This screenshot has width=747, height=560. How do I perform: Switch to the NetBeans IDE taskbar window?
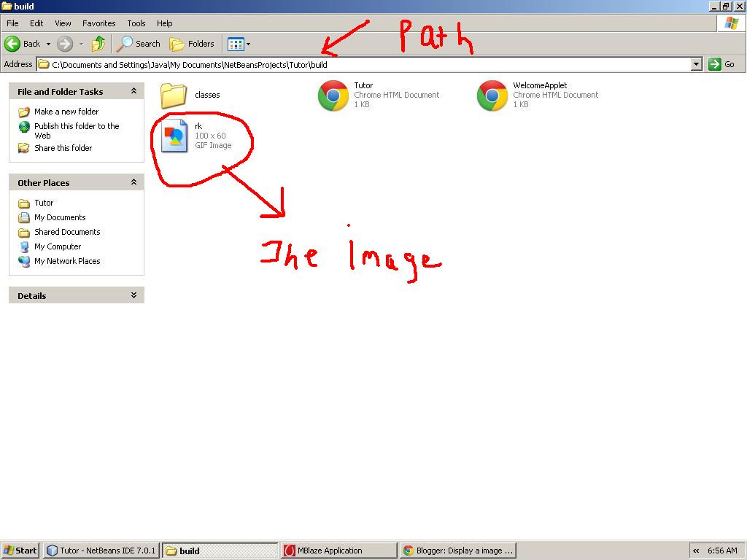coord(101,551)
